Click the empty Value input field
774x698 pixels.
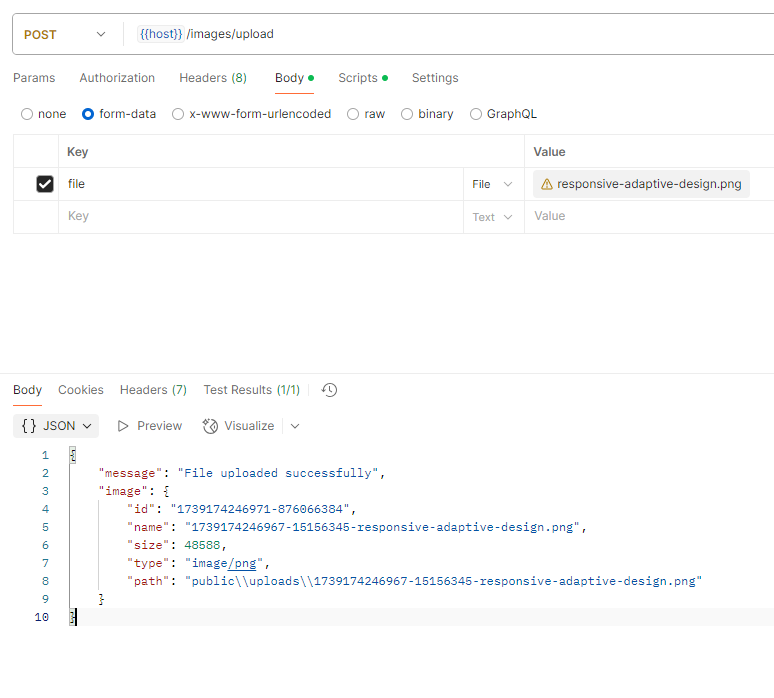649,217
